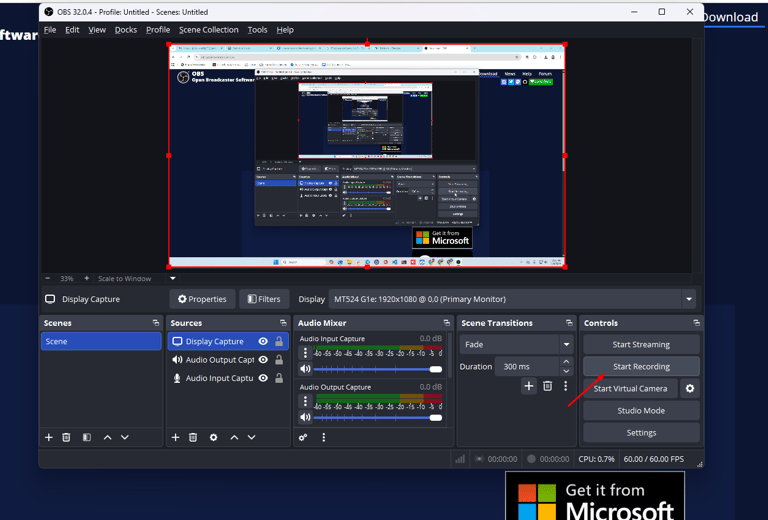This screenshot has width=768, height=520.
Task: Open the Display monitor selection dropdown
Action: [688, 299]
